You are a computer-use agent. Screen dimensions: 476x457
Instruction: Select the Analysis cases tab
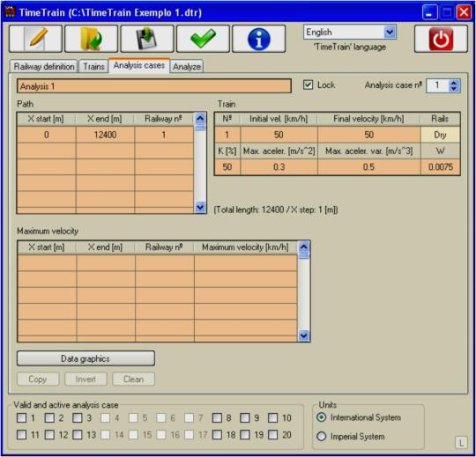coord(139,65)
